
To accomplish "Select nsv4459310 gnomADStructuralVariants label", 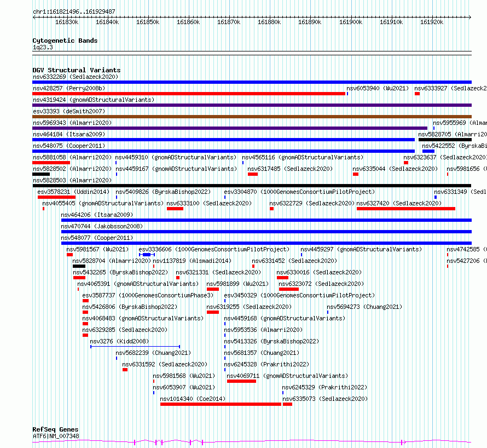I will [176, 157].
